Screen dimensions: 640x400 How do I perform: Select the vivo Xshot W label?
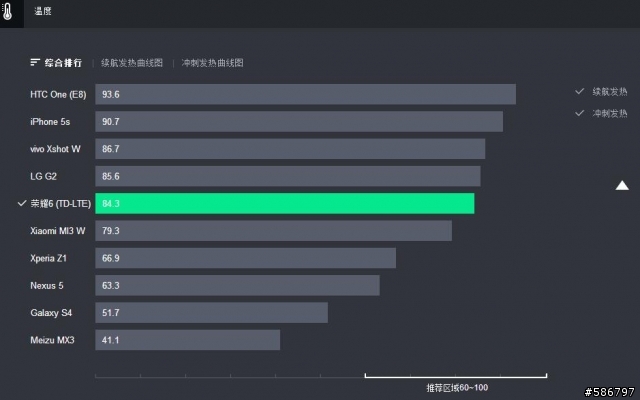click(55, 149)
